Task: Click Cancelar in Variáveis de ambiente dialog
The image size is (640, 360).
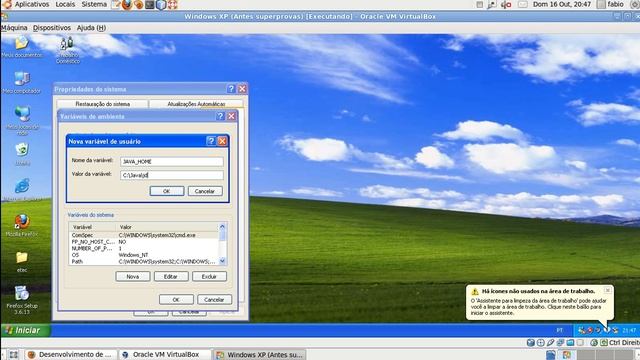Action: 214,300
